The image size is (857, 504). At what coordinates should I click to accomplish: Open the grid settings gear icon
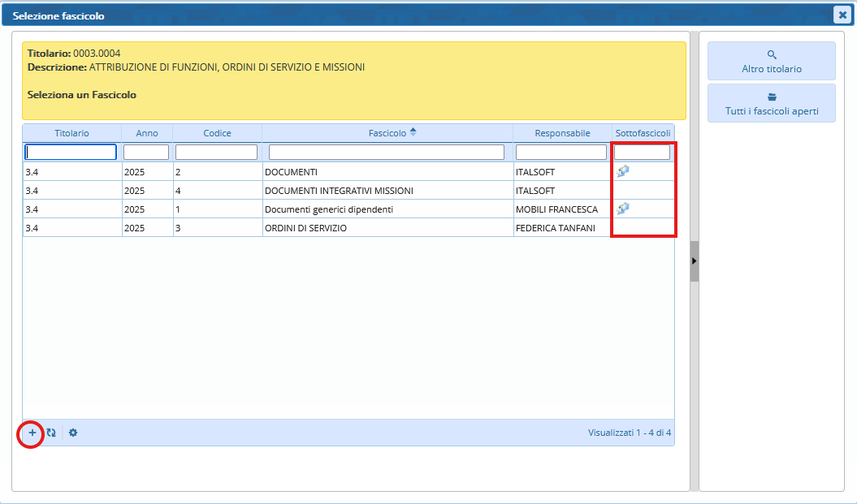73,433
